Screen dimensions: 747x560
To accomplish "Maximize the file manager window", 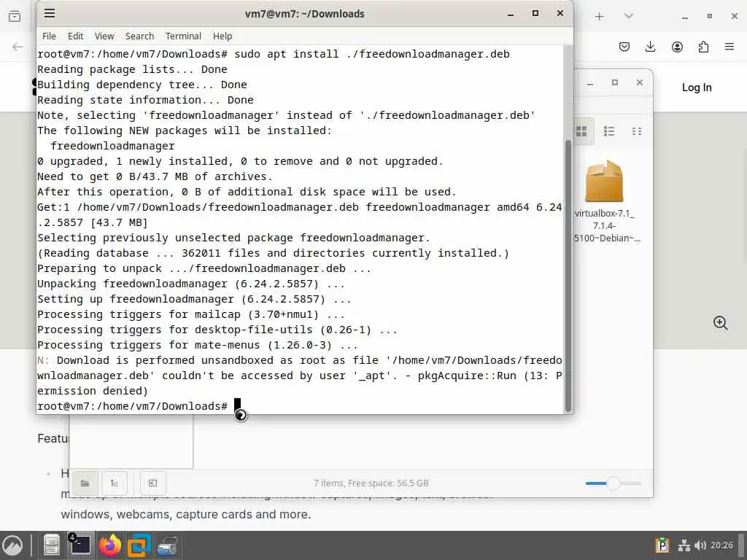I will coord(615,83).
